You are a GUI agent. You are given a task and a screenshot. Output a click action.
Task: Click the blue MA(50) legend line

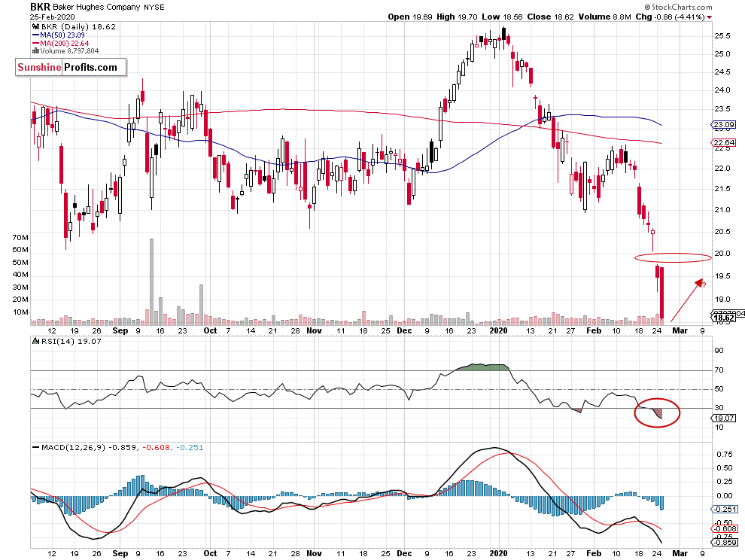35,35
